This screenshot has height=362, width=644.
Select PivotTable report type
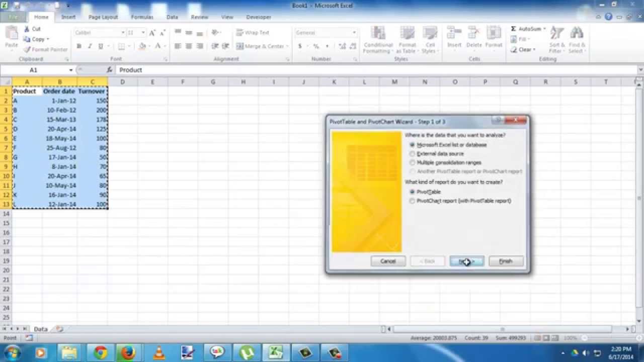(425, 192)
